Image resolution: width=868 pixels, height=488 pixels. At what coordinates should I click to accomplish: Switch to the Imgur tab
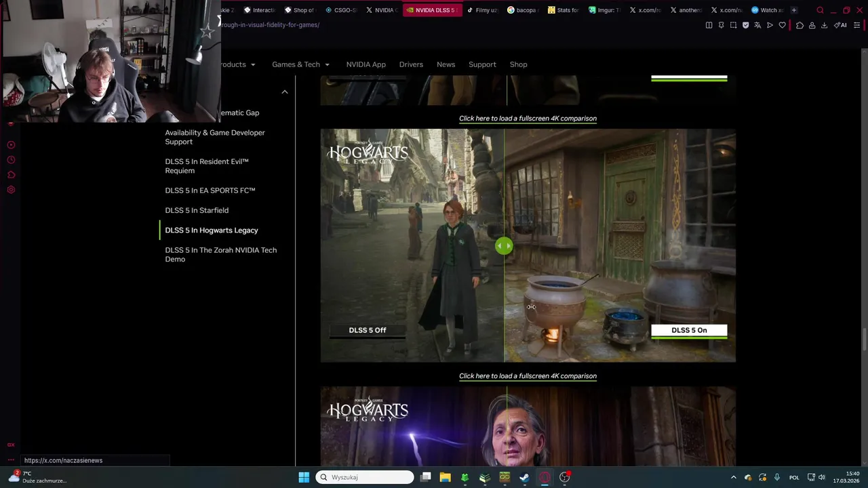605,10
